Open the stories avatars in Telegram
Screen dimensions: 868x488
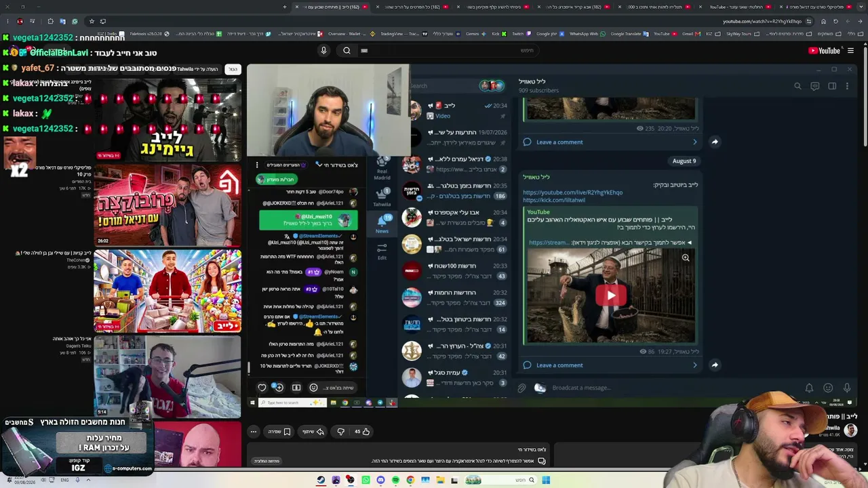pyautogui.click(x=492, y=85)
